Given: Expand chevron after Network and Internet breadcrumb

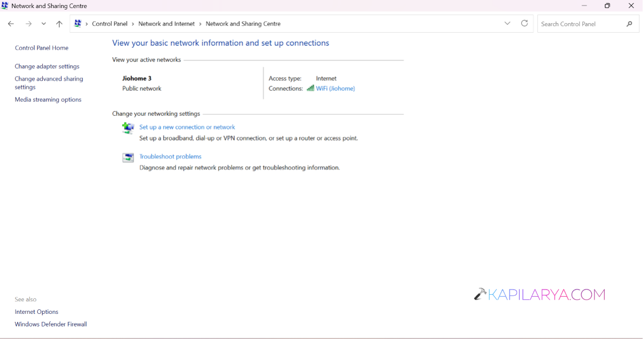Looking at the screenshot, I should (x=200, y=24).
